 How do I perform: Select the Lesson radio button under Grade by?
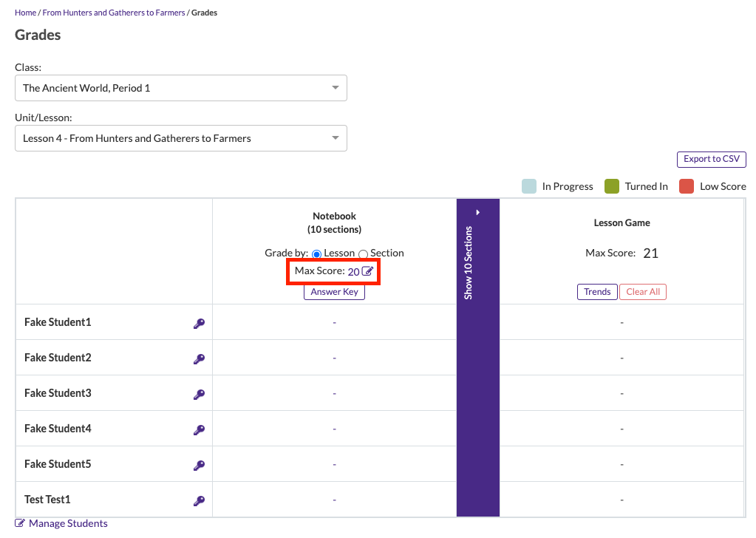[x=317, y=253]
